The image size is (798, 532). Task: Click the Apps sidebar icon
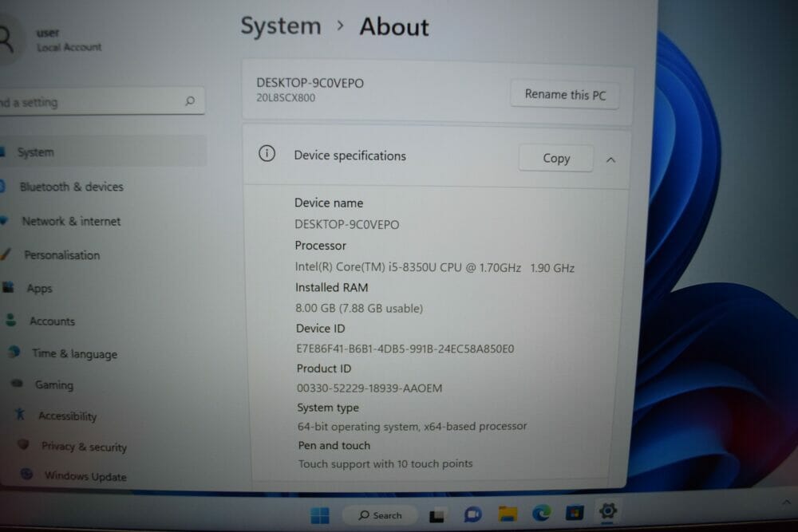(8, 287)
